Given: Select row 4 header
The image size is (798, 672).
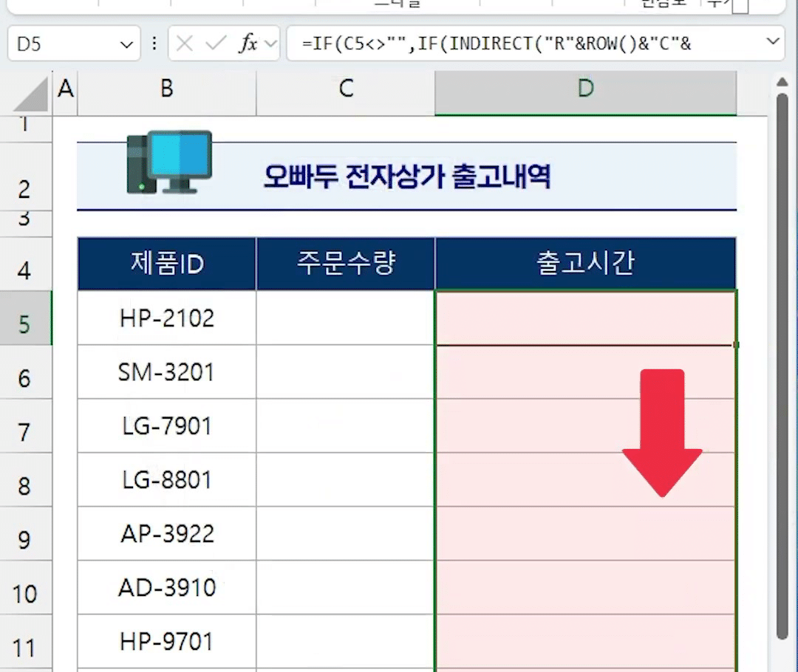Looking at the screenshot, I should coord(25,264).
